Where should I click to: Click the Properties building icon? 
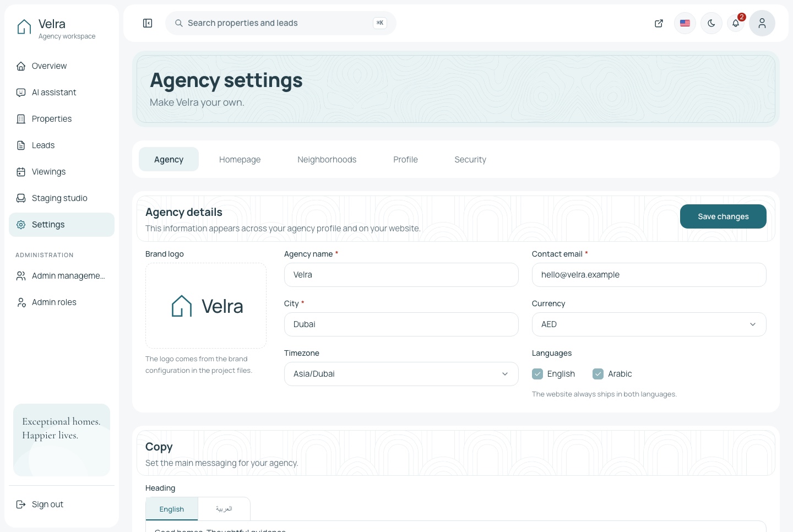21,119
